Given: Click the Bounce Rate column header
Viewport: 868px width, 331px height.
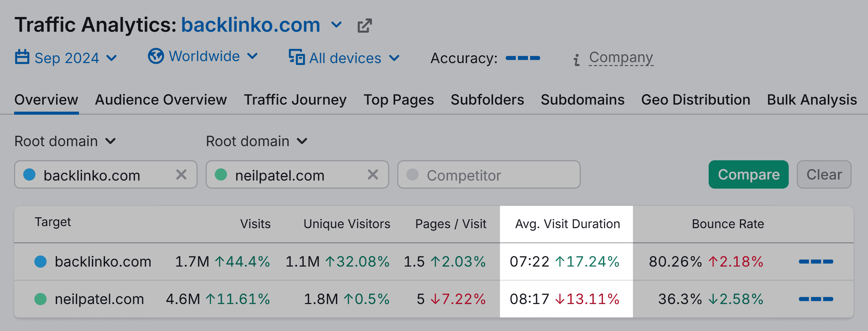Looking at the screenshot, I should [728, 224].
